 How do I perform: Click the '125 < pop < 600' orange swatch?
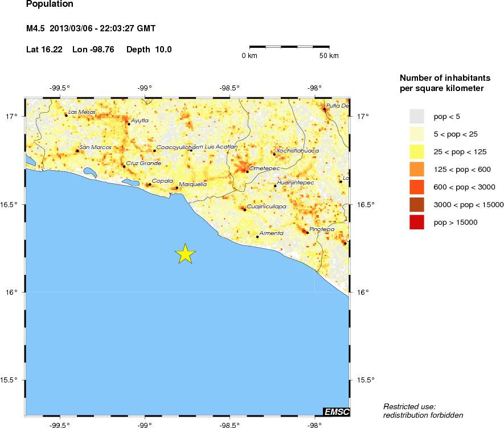[x=417, y=169]
